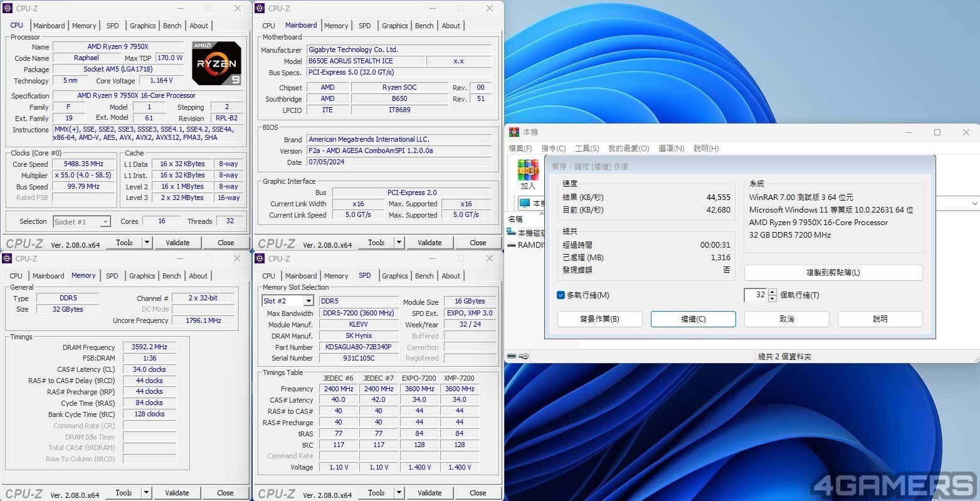The width and height of the screenshot is (980, 501).
Task: Click the Core Speed value 5488.35 MHz
Action: [x=84, y=164]
